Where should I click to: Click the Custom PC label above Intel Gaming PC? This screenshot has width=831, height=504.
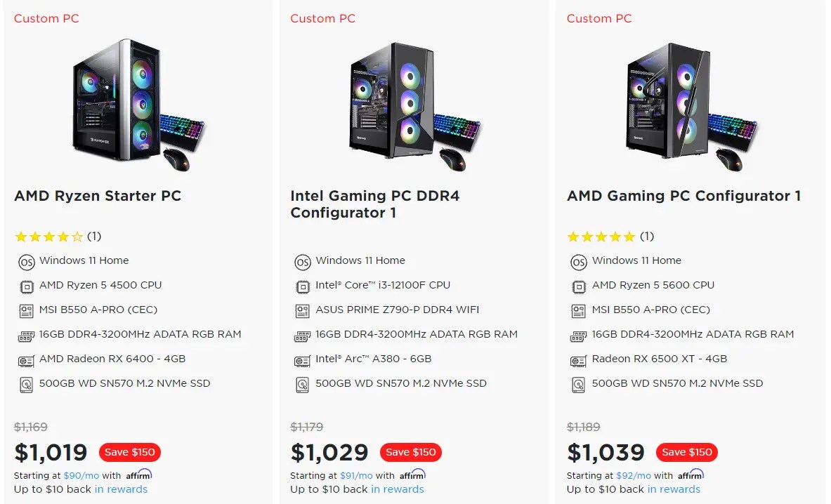pos(322,18)
